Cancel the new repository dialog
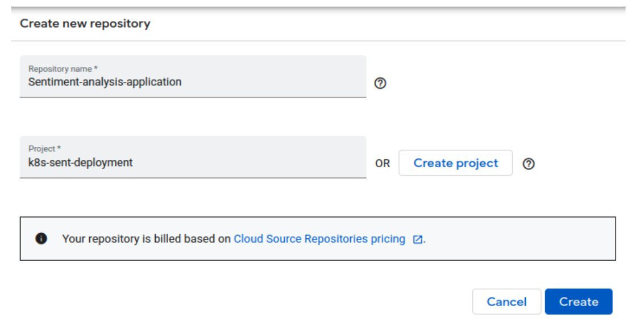 [x=506, y=302]
